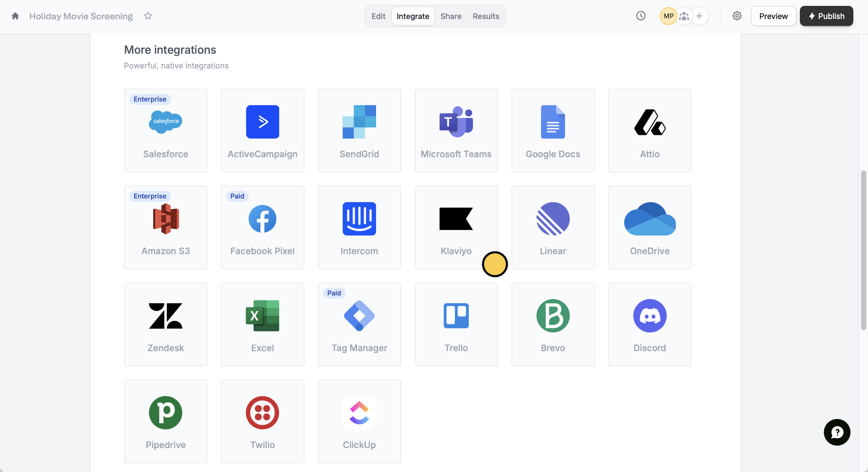The width and height of the screenshot is (868, 472).
Task: Open the Google Docs integration
Action: coord(552,130)
